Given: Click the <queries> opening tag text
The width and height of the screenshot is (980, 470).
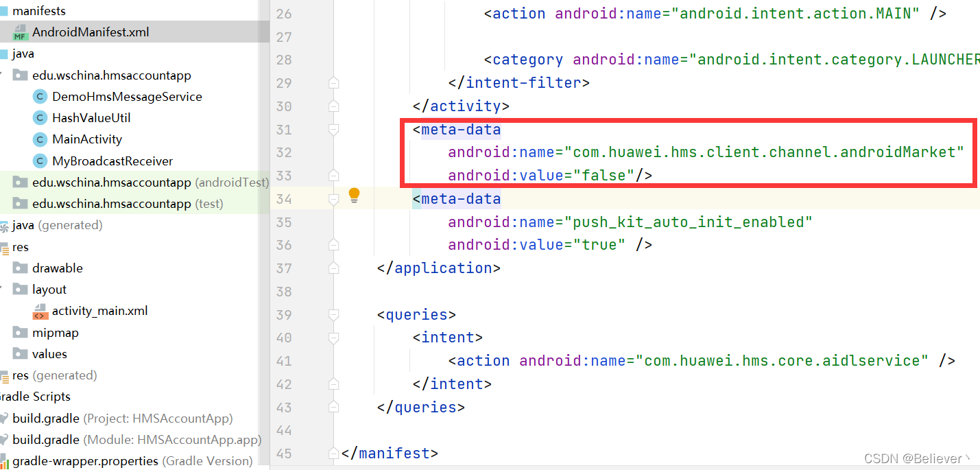Looking at the screenshot, I should point(416,315).
